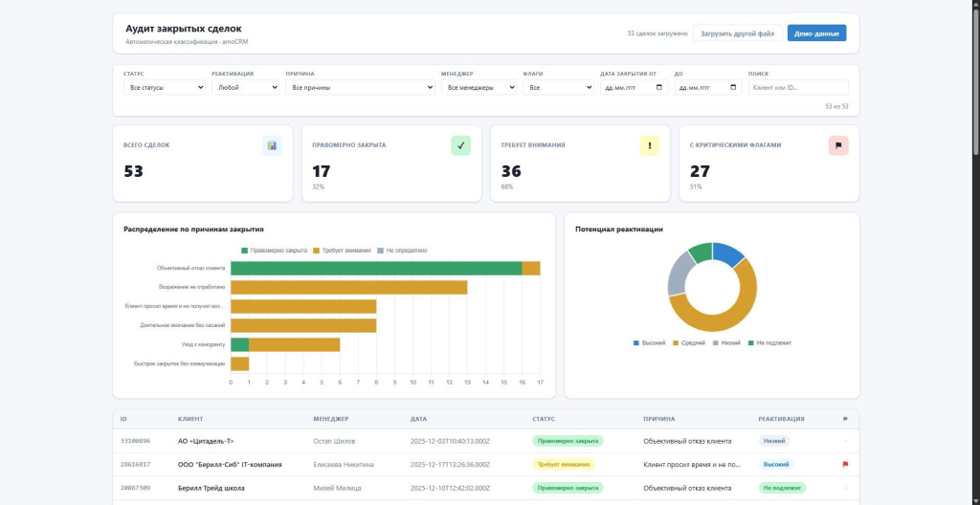Click the blue Демо-данные button
This screenshot has width=980, height=505.
tap(816, 33)
